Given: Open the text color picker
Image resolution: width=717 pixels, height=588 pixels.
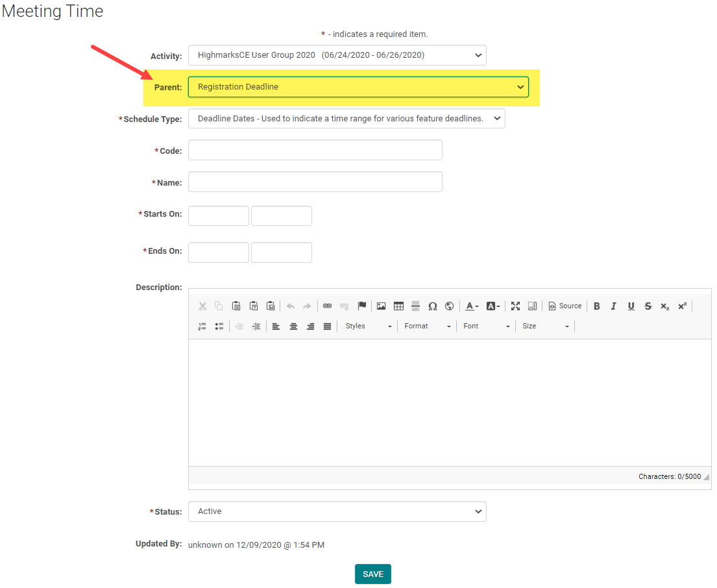Looking at the screenshot, I should click(472, 306).
